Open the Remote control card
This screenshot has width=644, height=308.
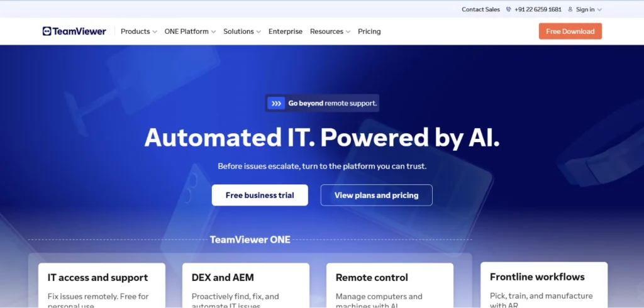(x=390, y=285)
